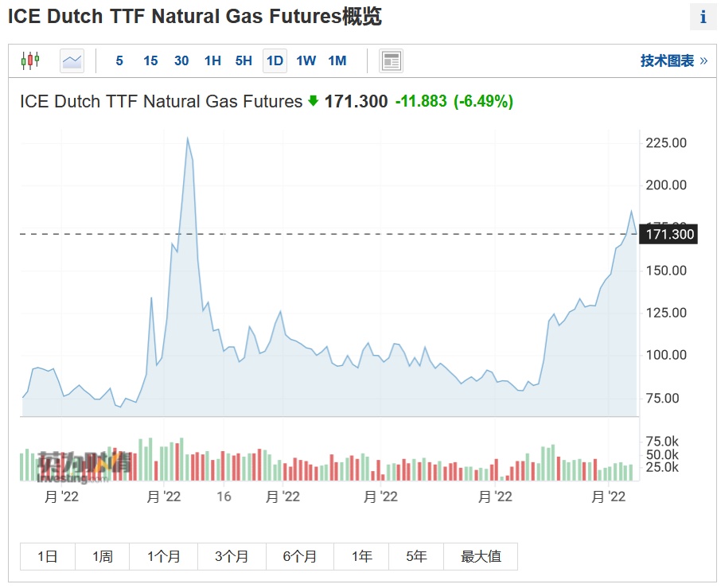Image resolution: width=721 pixels, height=588 pixels.
Task: Open the news overlay icon
Action: [x=391, y=60]
